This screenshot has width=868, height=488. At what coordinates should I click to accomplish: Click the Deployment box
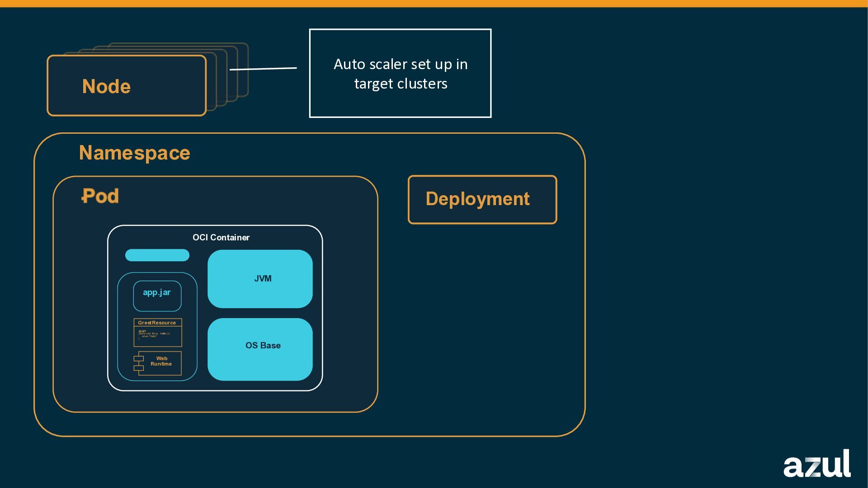[482, 199]
